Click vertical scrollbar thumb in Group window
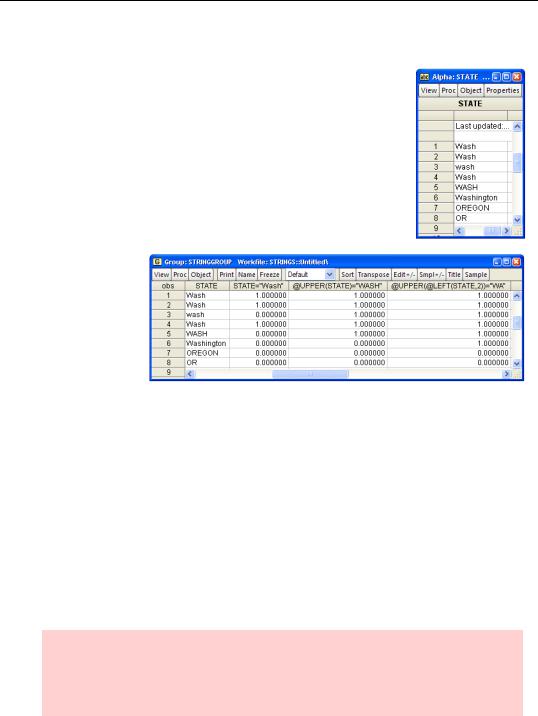 517,323
